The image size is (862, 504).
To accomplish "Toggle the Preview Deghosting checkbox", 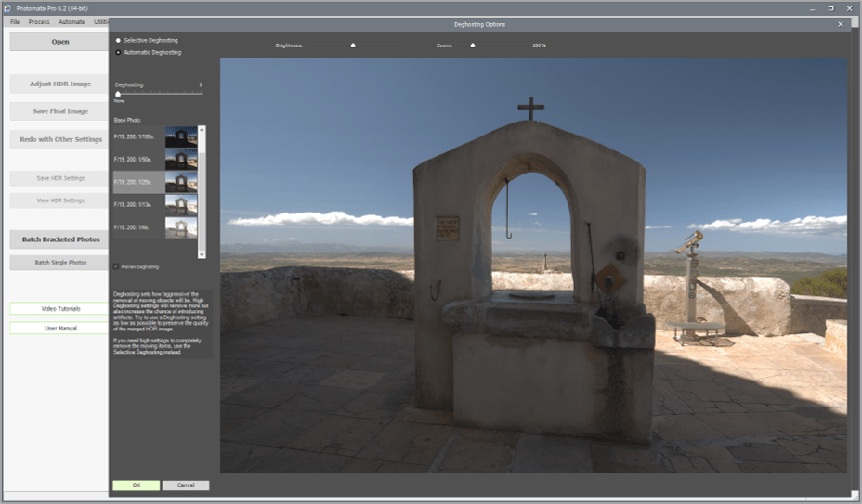I will (x=115, y=266).
